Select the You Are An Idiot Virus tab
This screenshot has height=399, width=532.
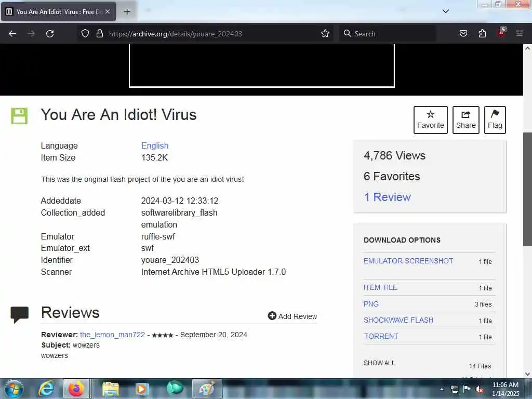(x=58, y=12)
